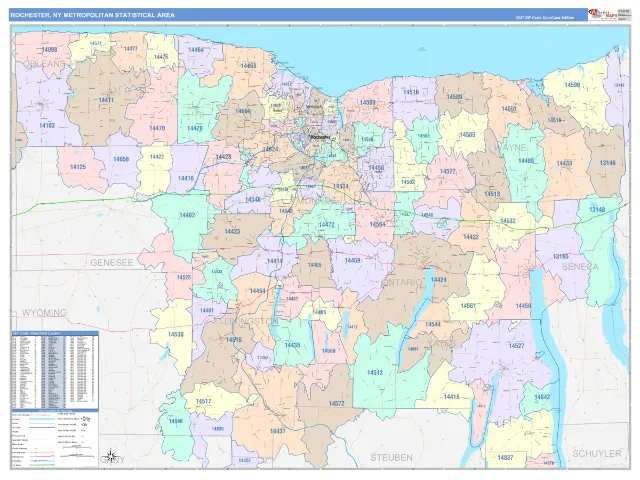The width and height of the screenshot is (640, 480).
Task: Select ZIP code label 14414
Action: [275, 261]
